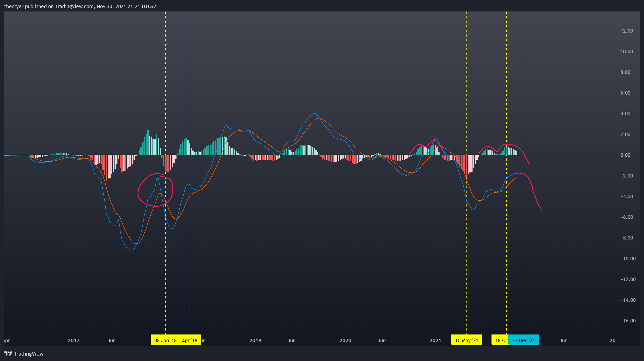Click the 4.00 price axis value
This screenshot has height=361, width=644.
[625, 114]
